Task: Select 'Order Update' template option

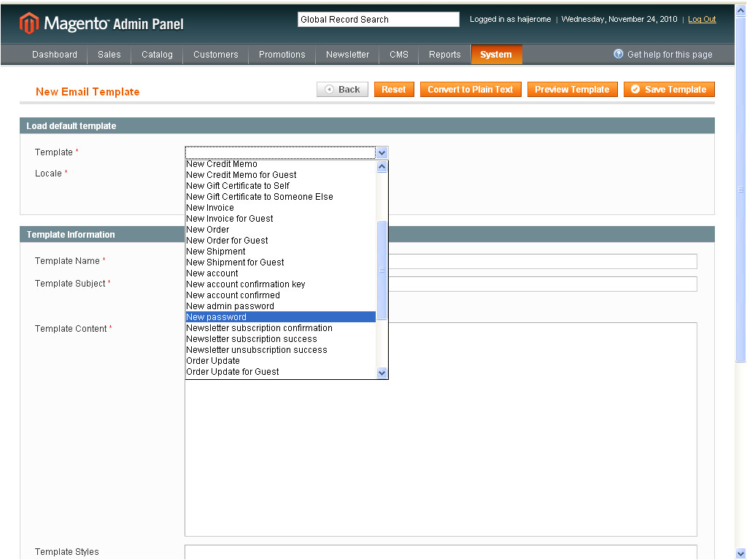Action: coord(281,361)
